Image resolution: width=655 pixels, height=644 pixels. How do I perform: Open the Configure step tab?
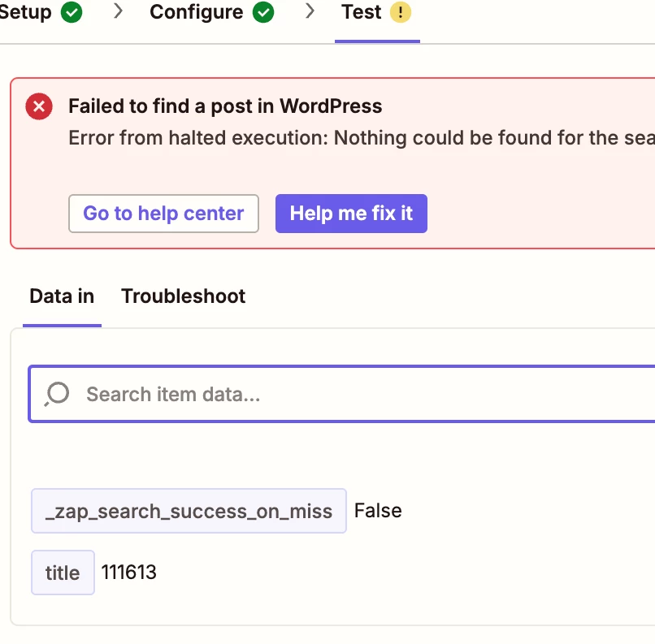click(212, 12)
